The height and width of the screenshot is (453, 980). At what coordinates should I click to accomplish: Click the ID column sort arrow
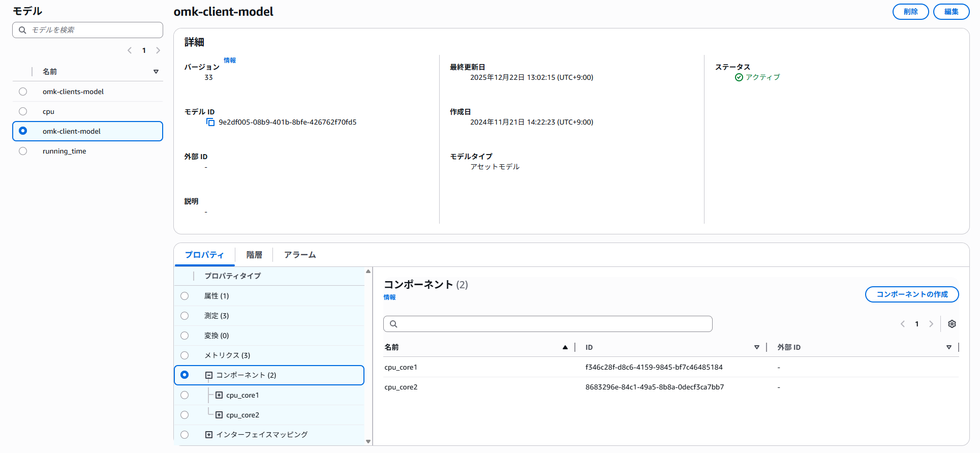[756, 347]
